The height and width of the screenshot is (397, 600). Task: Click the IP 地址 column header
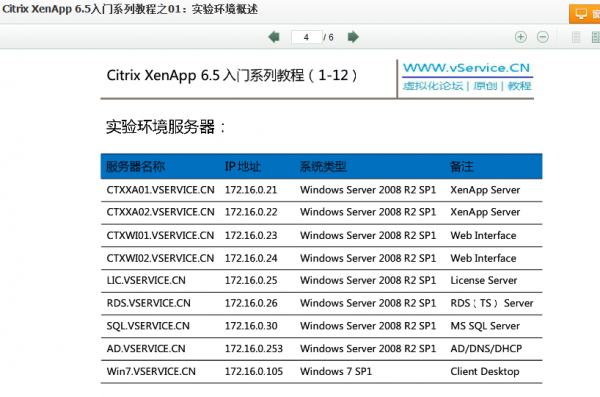pyautogui.click(x=243, y=167)
